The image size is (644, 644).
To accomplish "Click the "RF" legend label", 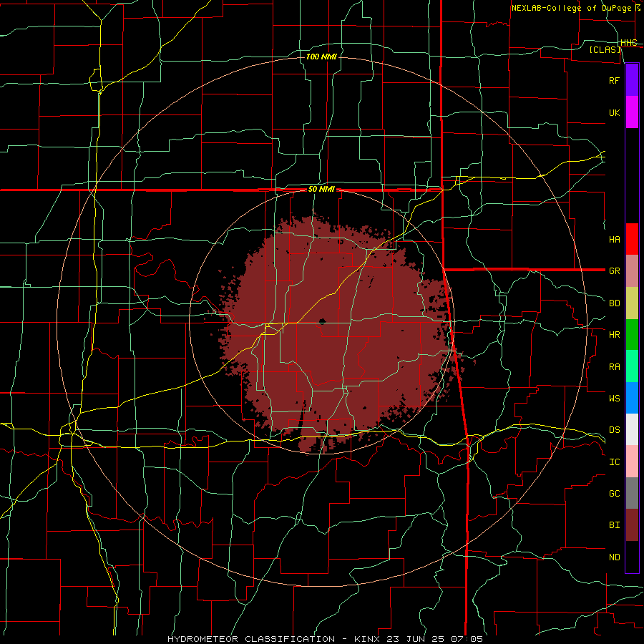I will (x=614, y=80).
